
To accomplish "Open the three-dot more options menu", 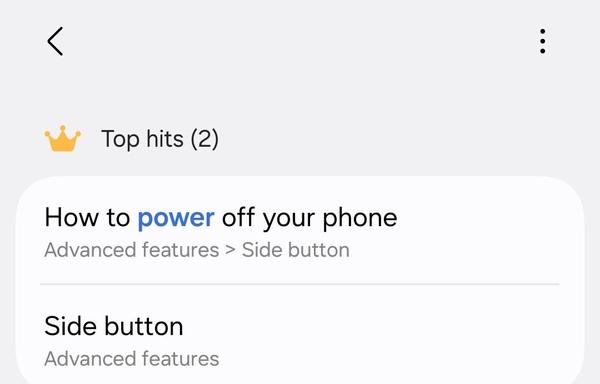I will tap(542, 41).
